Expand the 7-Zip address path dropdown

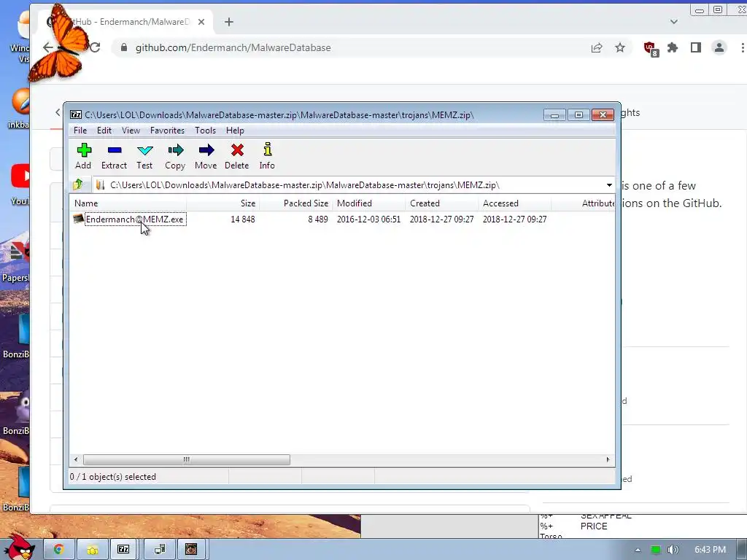tap(609, 184)
